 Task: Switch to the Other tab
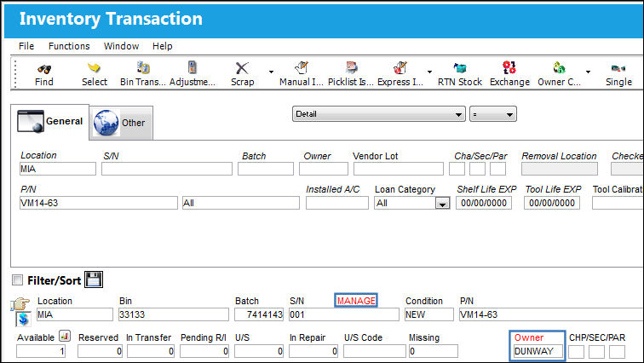121,123
